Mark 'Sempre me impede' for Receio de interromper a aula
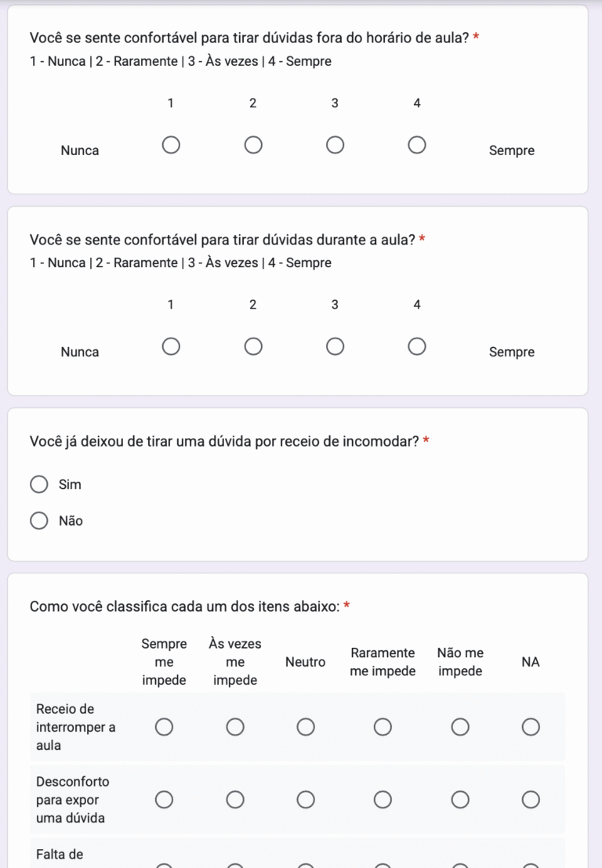This screenshot has height=868, width=602. [164, 728]
